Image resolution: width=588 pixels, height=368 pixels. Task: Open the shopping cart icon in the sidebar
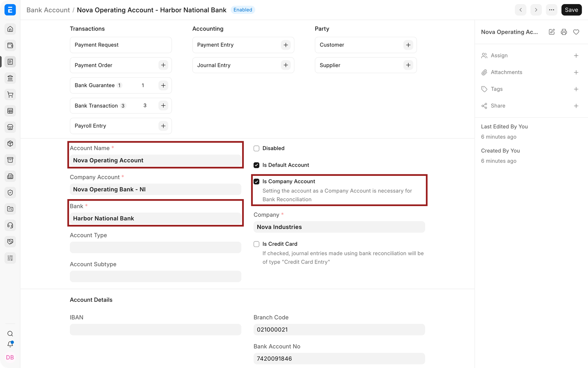(10, 95)
